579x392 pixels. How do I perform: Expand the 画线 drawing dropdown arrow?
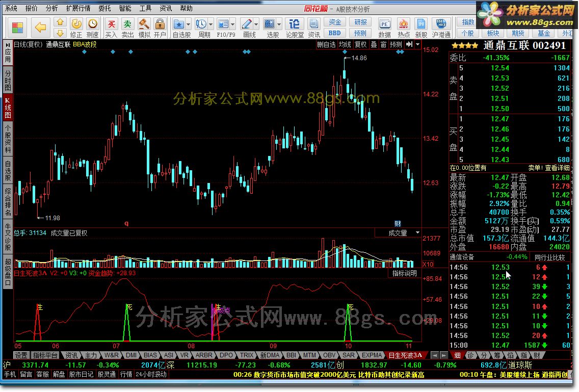256,25
